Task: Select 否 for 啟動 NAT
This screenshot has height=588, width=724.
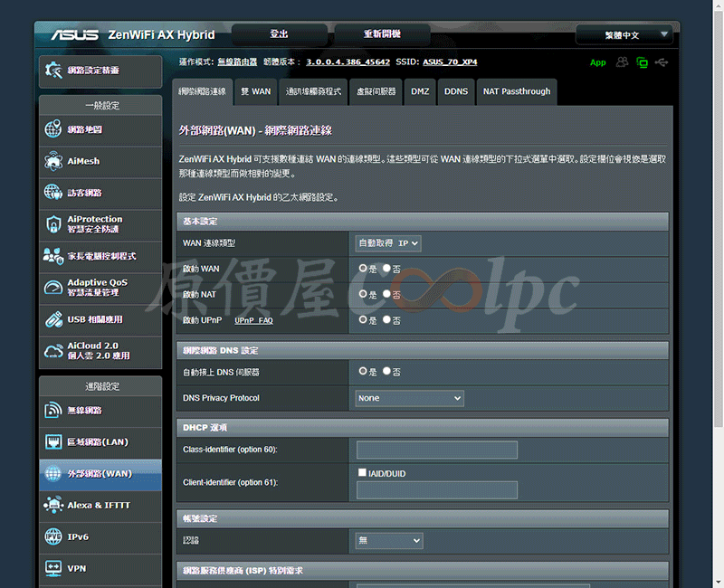Action: coord(386,294)
